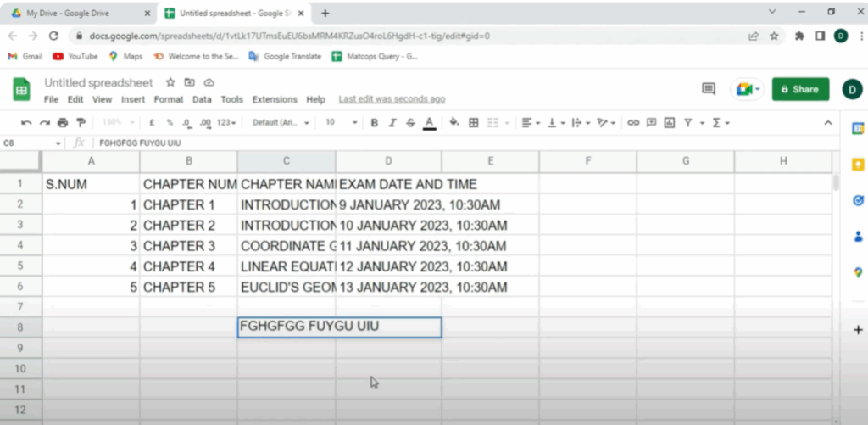Click the green Share button
The width and height of the screenshot is (868, 425).
(x=799, y=89)
